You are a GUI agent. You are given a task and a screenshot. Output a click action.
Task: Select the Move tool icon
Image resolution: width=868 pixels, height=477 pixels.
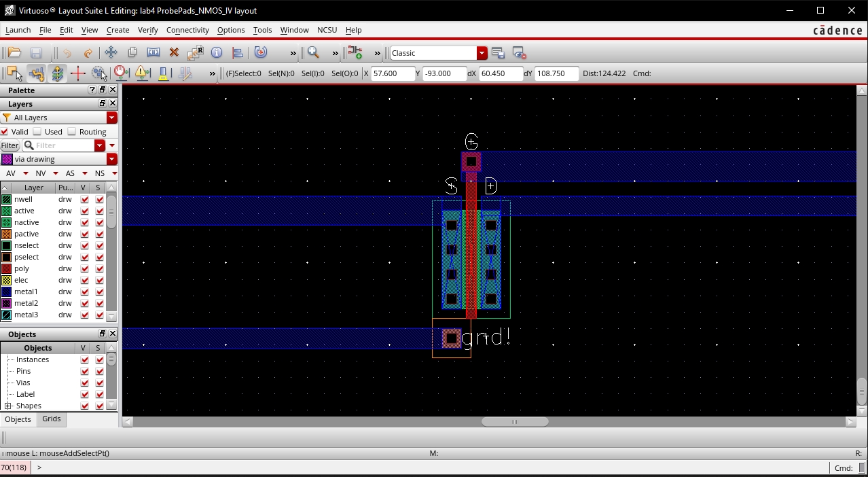click(x=111, y=53)
